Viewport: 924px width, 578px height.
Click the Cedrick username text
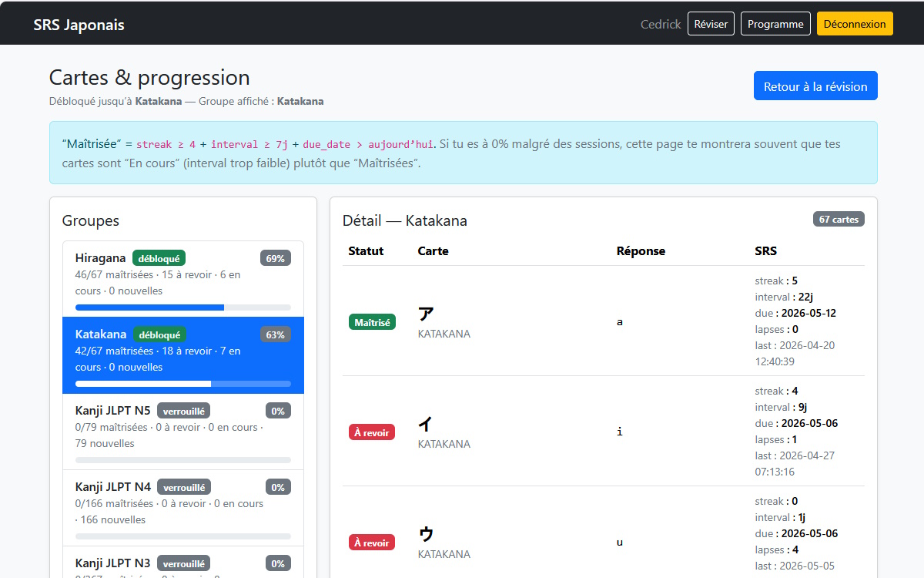(x=661, y=24)
